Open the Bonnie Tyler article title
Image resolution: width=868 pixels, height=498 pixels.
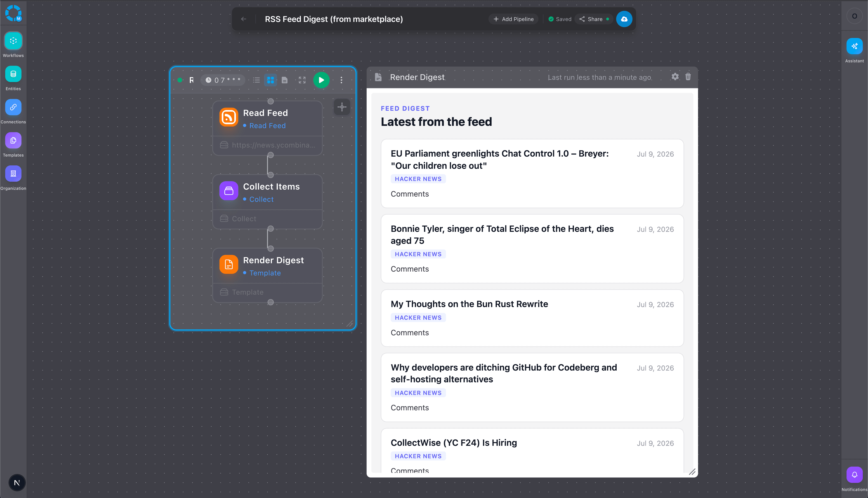[x=502, y=235]
